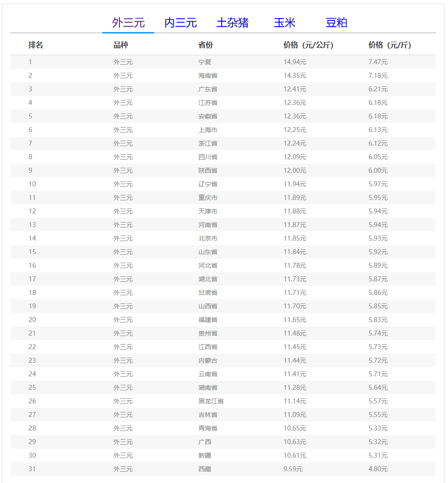
Task: Open the 内三元 tab
Action: pos(181,23)
